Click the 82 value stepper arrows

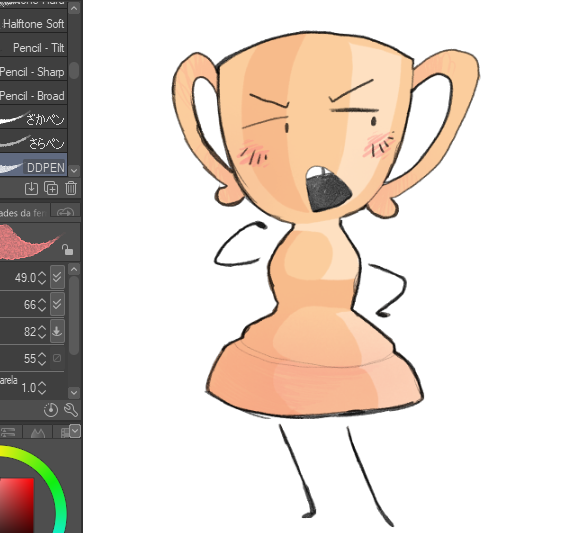tap(42, 331)
